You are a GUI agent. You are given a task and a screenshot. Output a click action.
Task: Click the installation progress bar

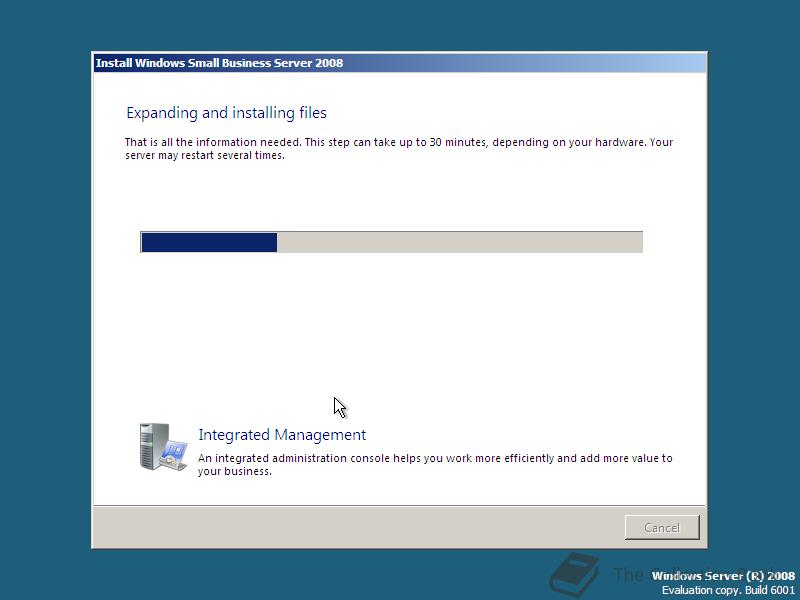click(391, 242)
